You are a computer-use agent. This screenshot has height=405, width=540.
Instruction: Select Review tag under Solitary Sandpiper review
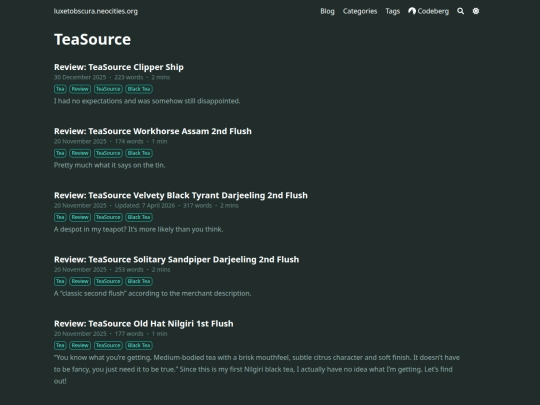(x=80, y=281)
